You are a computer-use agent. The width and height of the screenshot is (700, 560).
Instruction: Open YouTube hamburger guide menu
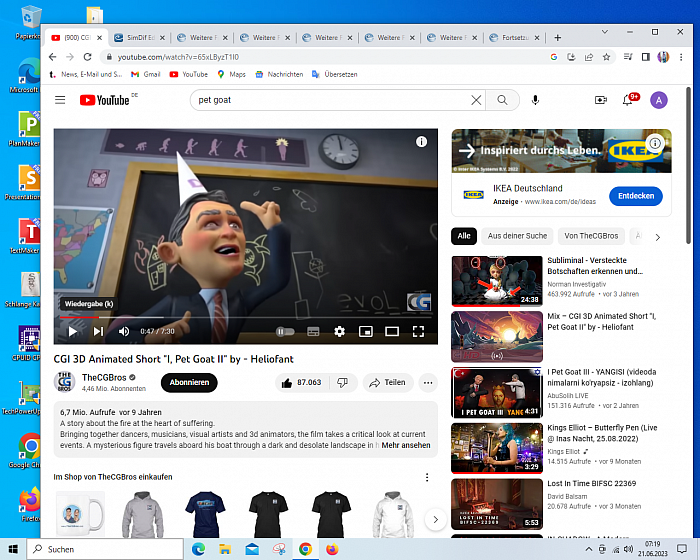(x=60, y=100)
